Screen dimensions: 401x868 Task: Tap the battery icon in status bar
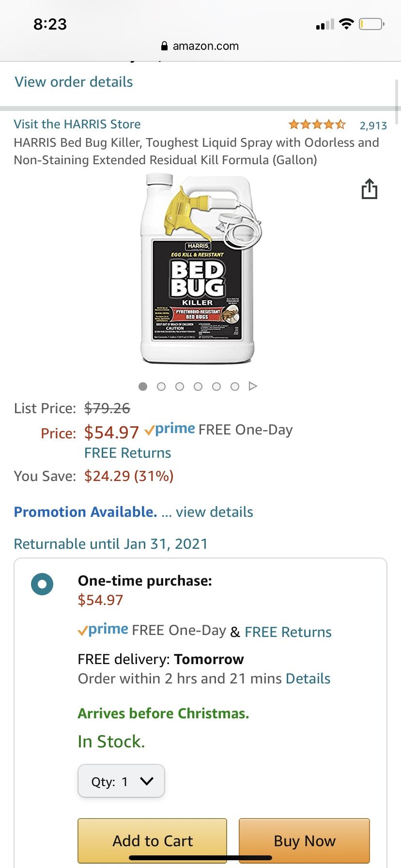click(371, 24)
